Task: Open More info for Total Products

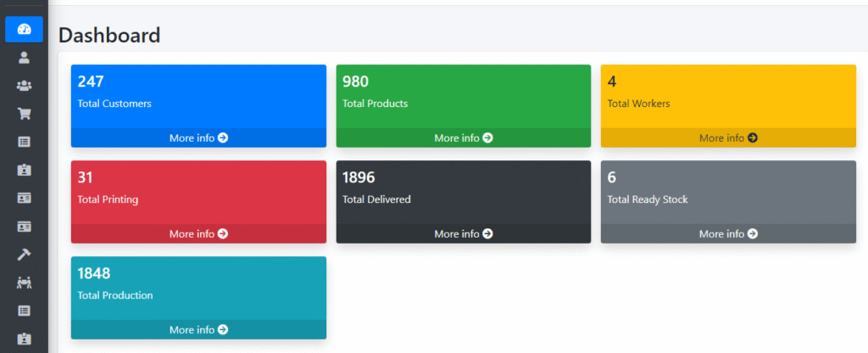Action: [464, 138]
